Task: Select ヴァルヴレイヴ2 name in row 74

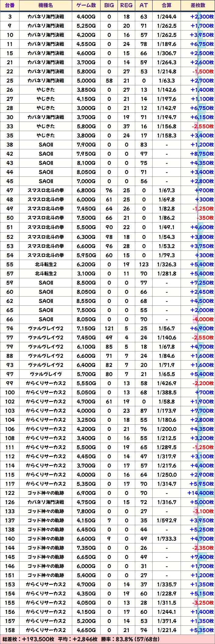Action: [x=46, y=328]
